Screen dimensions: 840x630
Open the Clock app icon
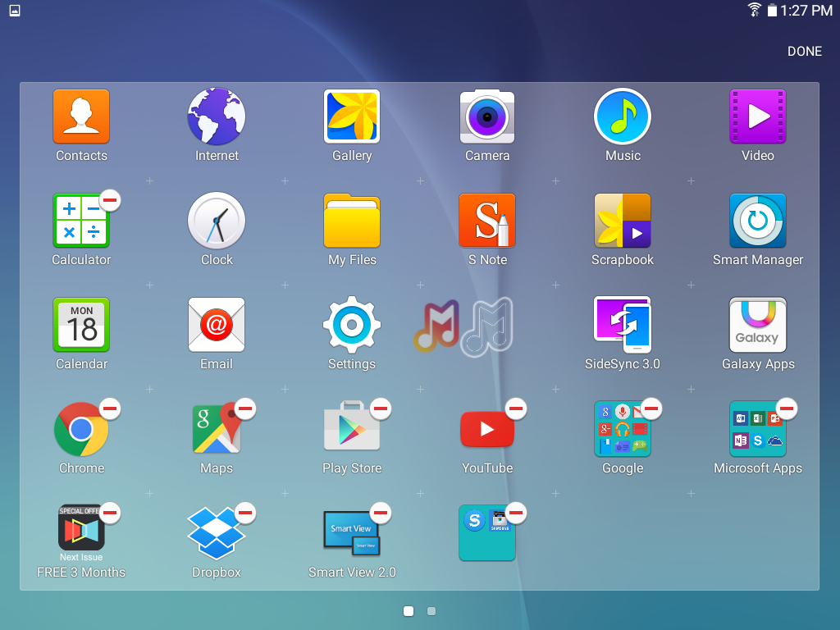click(x=217, y=220)
